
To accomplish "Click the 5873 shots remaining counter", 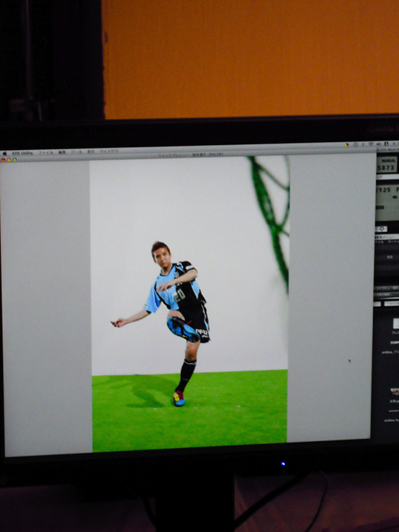I will tap(386, 167).
